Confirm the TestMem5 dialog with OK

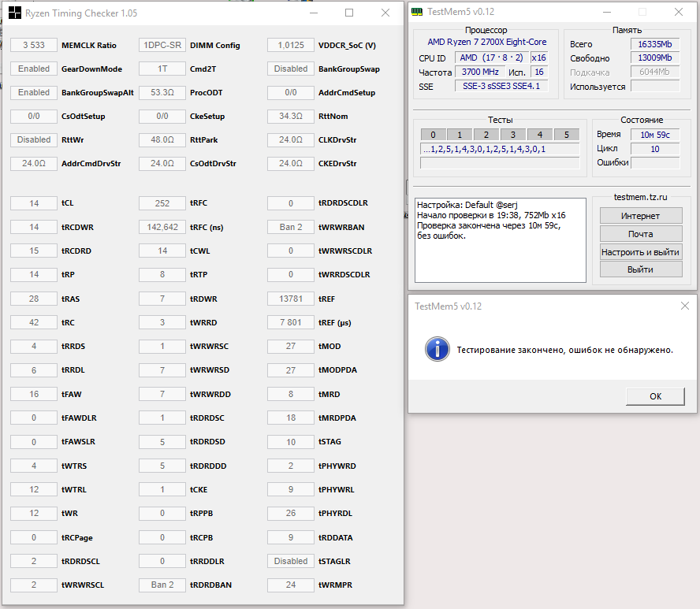click(655, 396)
